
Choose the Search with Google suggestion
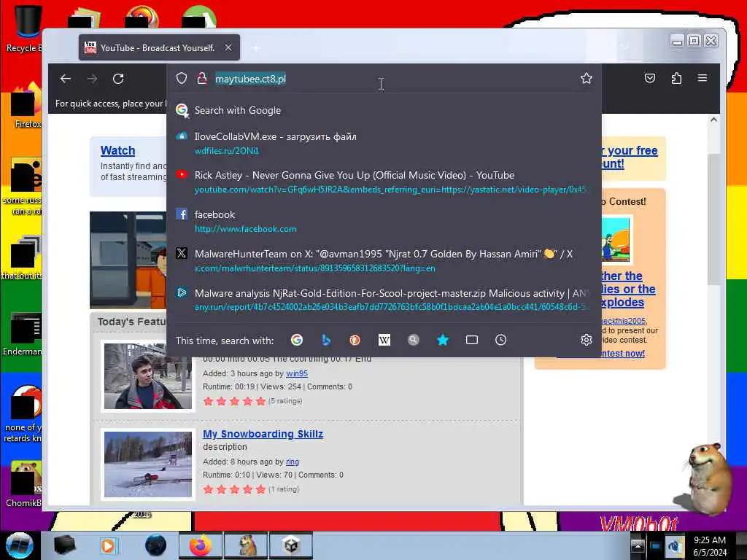(384, 111)
